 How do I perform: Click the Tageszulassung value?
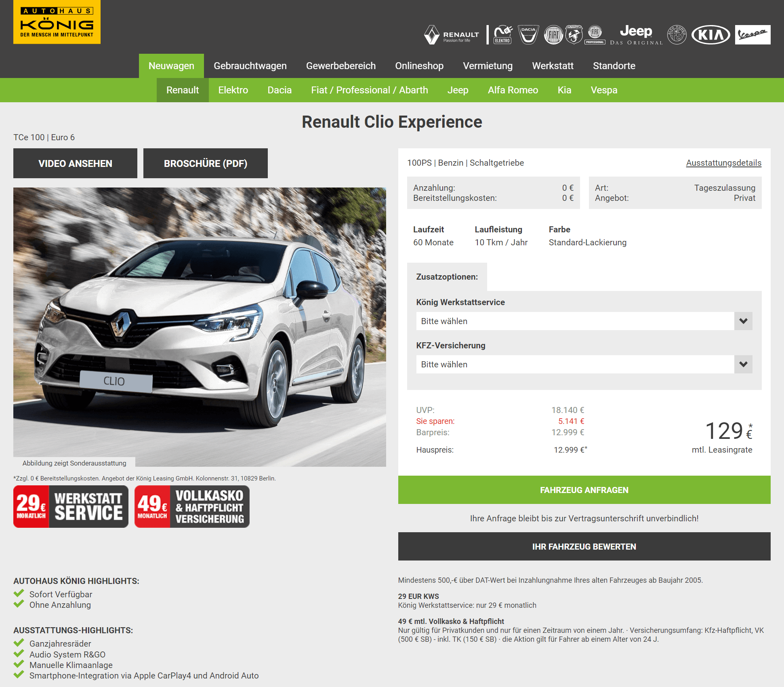coord(725,188)
